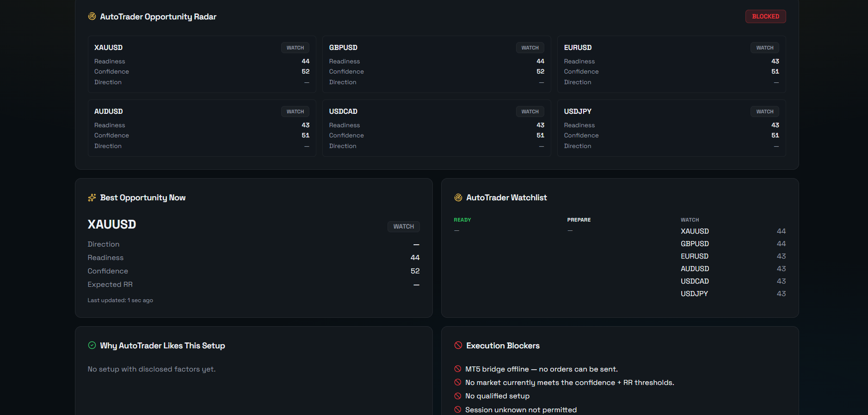Click the Readiness value 44 in XAUUSD radar card
The height and width of the screenshot is (415, 868).
click(x=306, y=61)
